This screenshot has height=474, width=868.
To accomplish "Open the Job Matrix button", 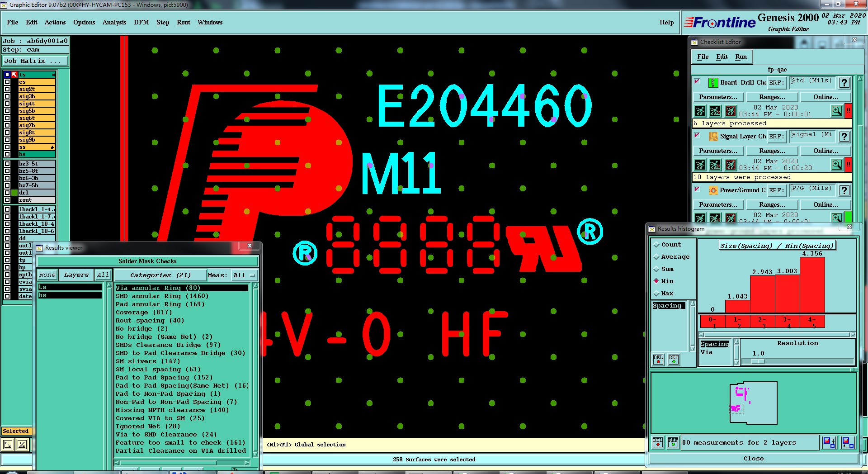I will (x=35, y=61).
